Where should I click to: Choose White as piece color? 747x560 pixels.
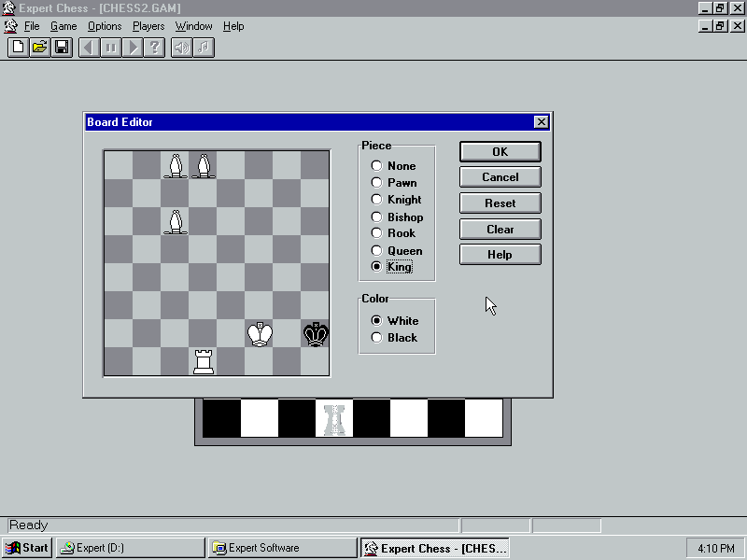(x=395, y=320)
